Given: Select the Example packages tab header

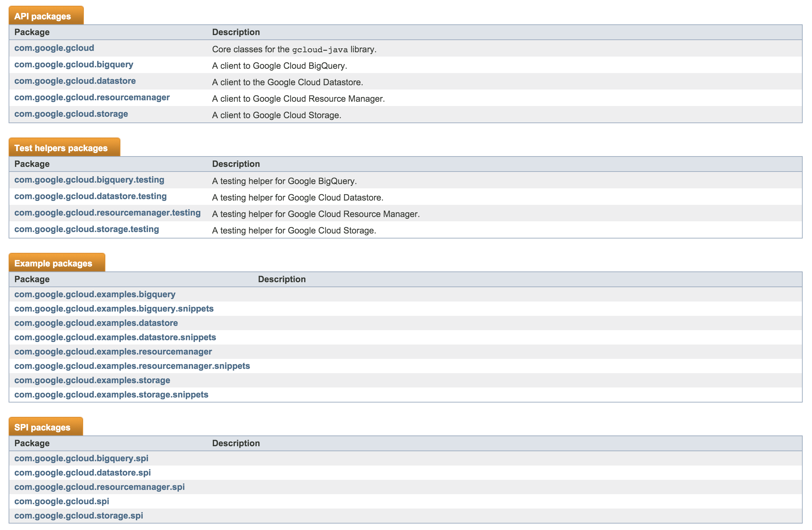Looking at the screenshot, I should (x=57, y=262).
